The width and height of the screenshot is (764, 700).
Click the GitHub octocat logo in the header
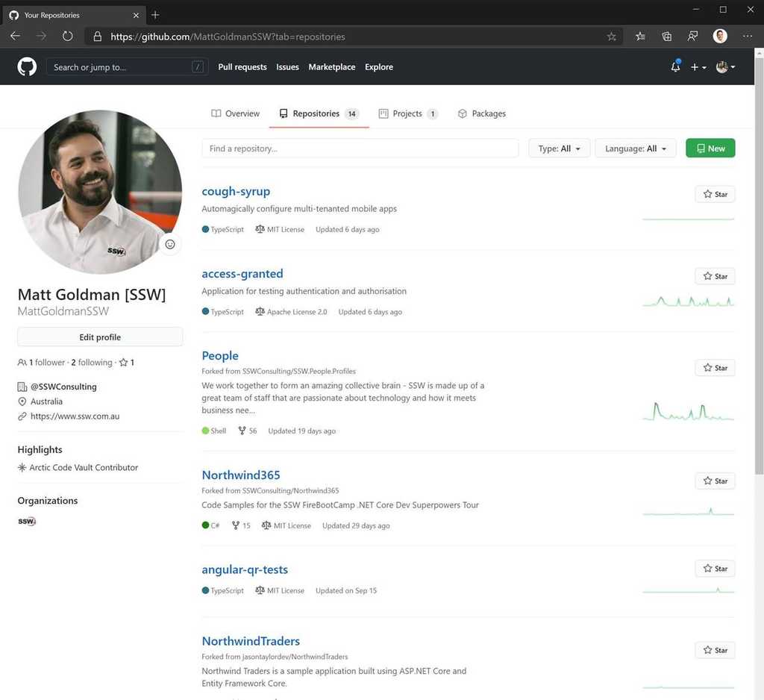pyautogui.click(x=26, y=67)
